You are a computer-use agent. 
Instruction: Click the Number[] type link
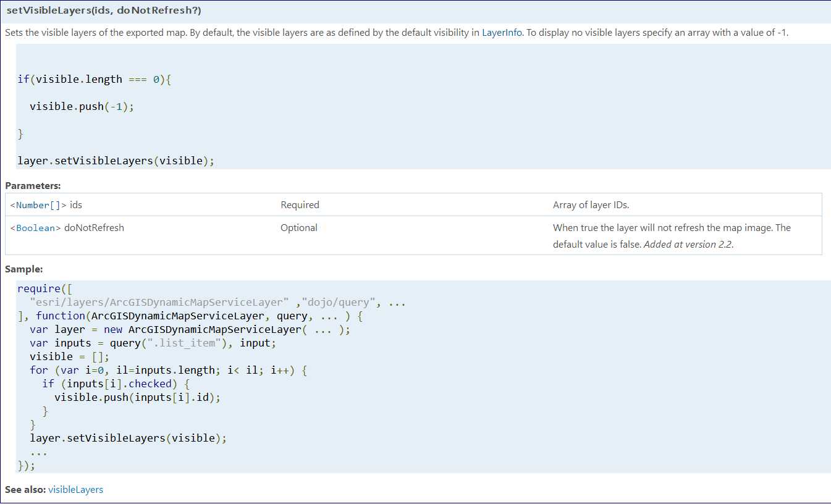coord(38,205)
